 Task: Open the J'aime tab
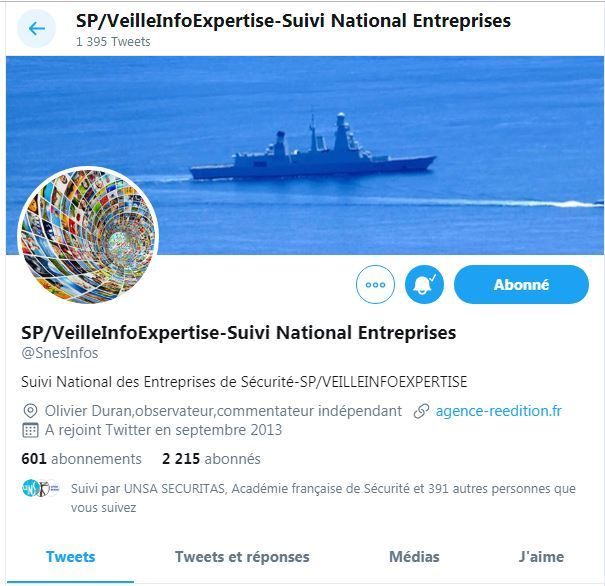[x=541, y=557]
